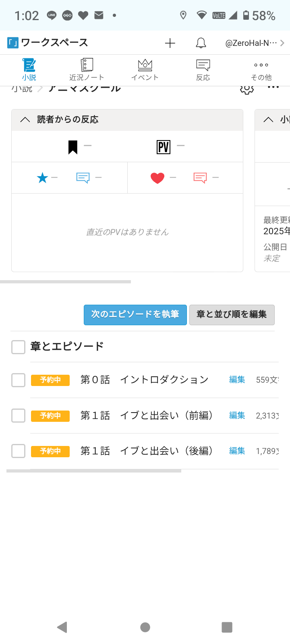Tap the blue review comment icon
The image size is (290, 644).
coord(83,178)
